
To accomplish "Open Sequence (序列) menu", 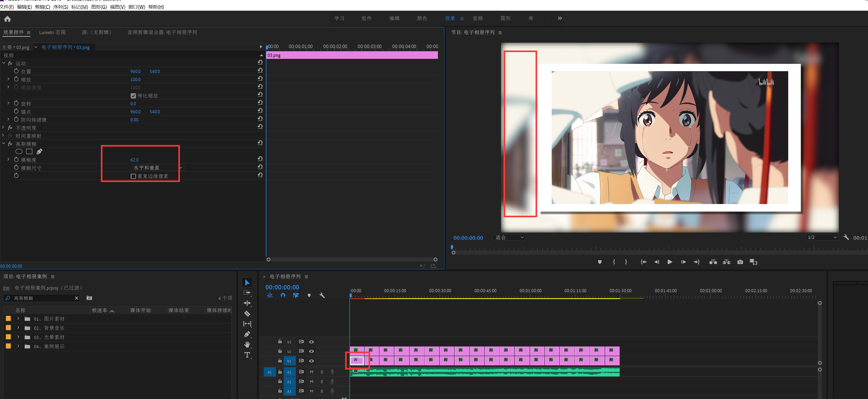I will click(x=61, y=7).
